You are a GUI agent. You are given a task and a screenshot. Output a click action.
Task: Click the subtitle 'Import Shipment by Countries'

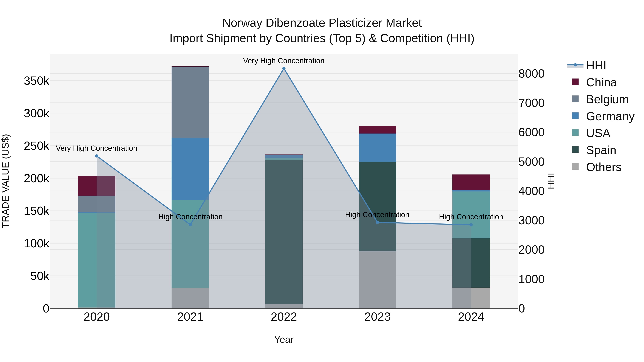coord(248,38)
